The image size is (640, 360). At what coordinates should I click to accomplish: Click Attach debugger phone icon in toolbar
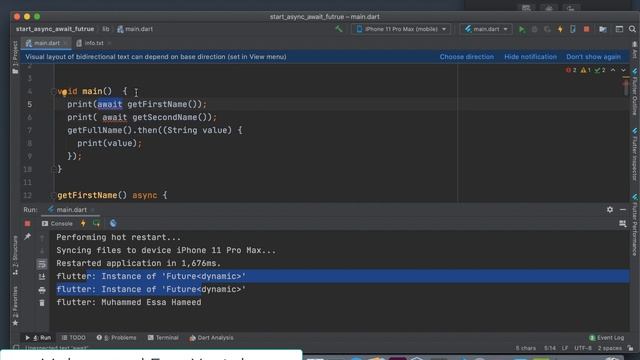(573, 29)
